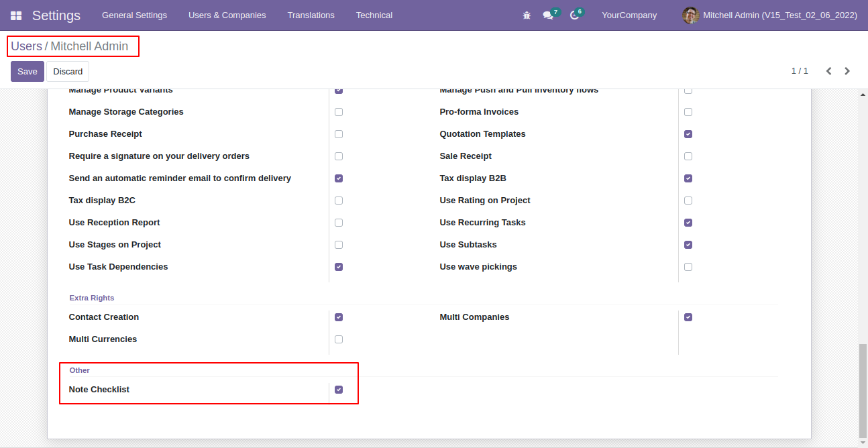Screen dimensions: 868x448
Task: Click the Use wave pickings label
Action: 478,267
